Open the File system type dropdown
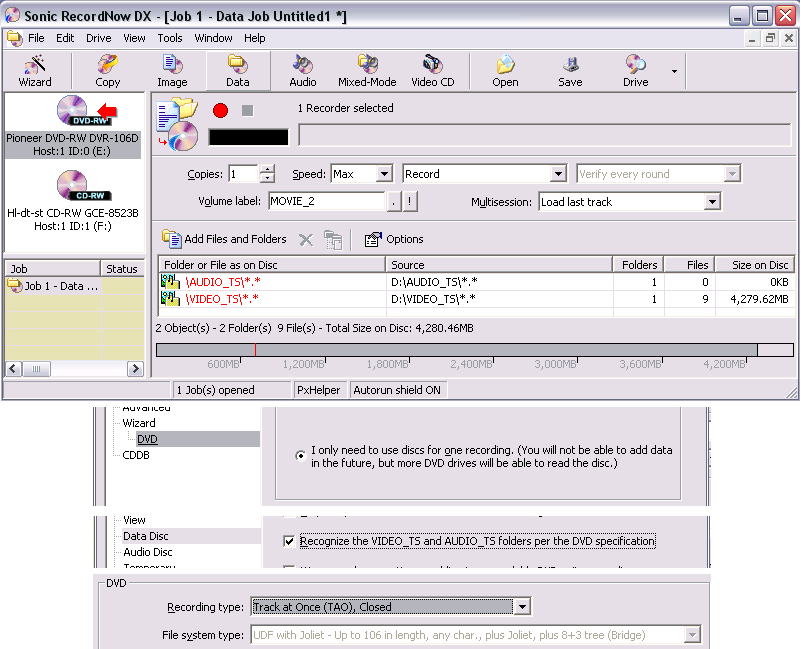 692,635
